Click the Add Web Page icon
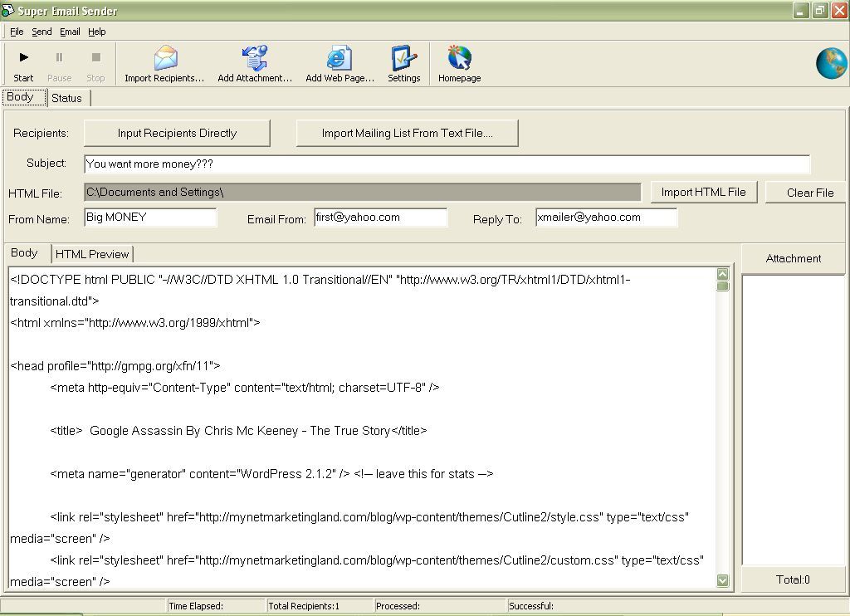Screen dimensions: 850x616 tap(338, 62)
